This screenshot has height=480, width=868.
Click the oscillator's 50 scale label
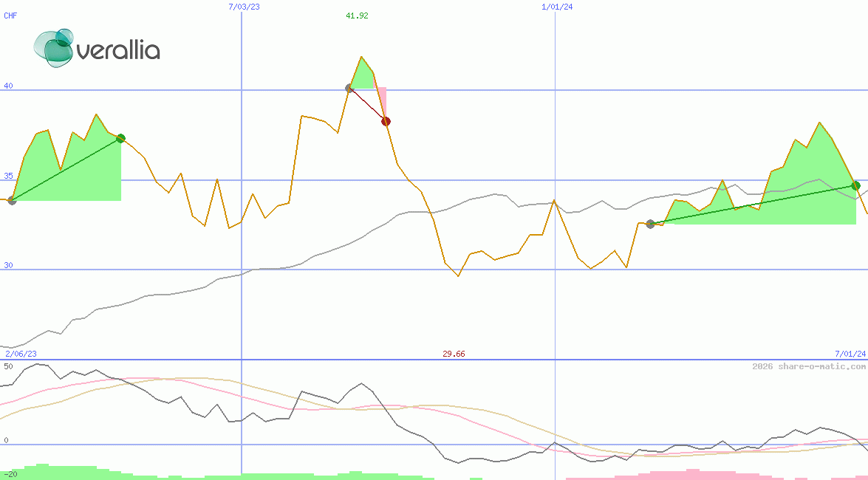8,366
